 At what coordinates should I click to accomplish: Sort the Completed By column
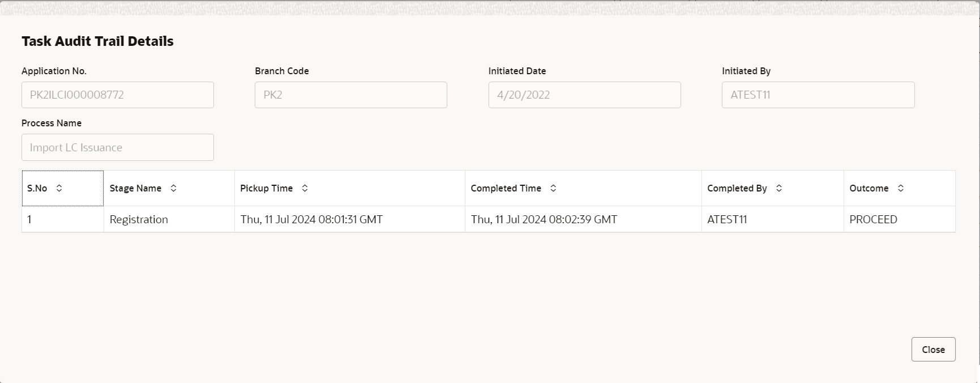coord(779,188)
